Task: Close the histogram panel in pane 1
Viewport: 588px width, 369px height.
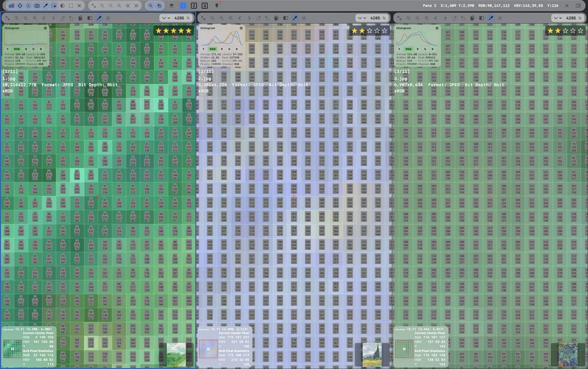Action: (45, 28)
